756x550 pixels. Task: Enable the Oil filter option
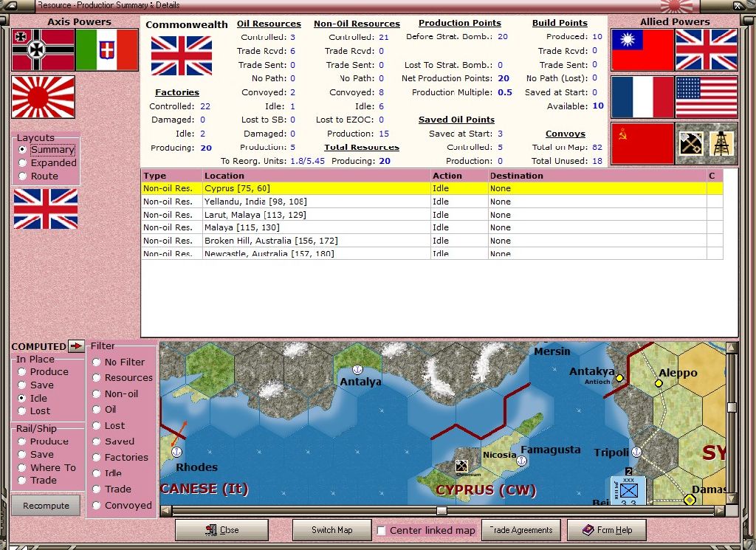[97, 409]
